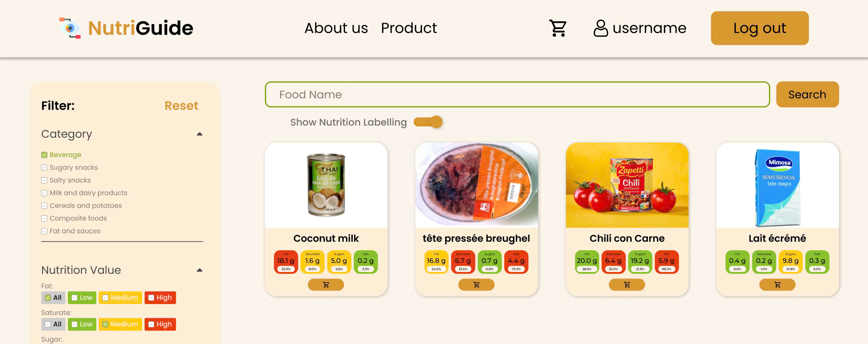
Task: Navigate to the Product page
Action: [x=408, y=28]
